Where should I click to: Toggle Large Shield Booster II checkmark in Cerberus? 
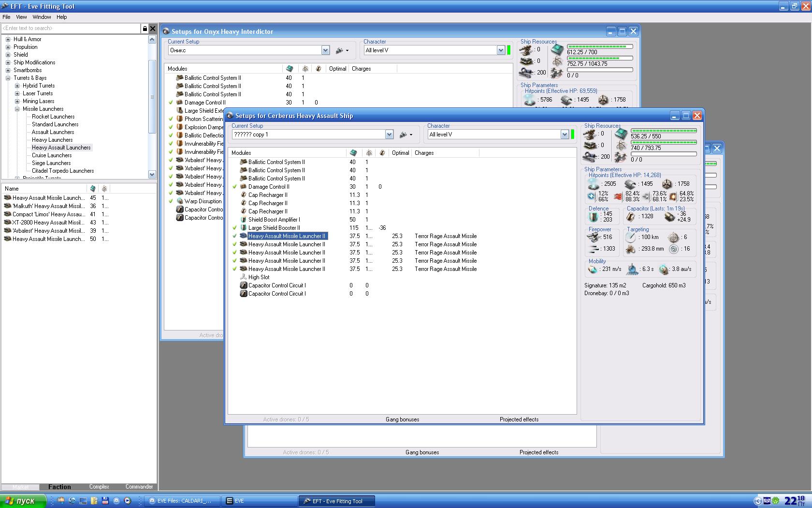pyautogui.click(x=234, y=228)
